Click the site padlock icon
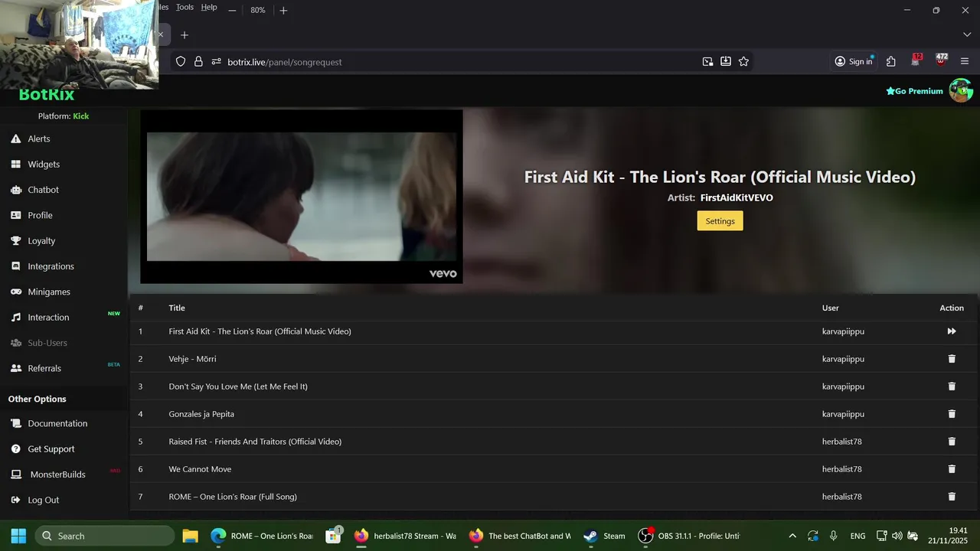Viewport: 980px width, 551px height. (x=198, y=62)
